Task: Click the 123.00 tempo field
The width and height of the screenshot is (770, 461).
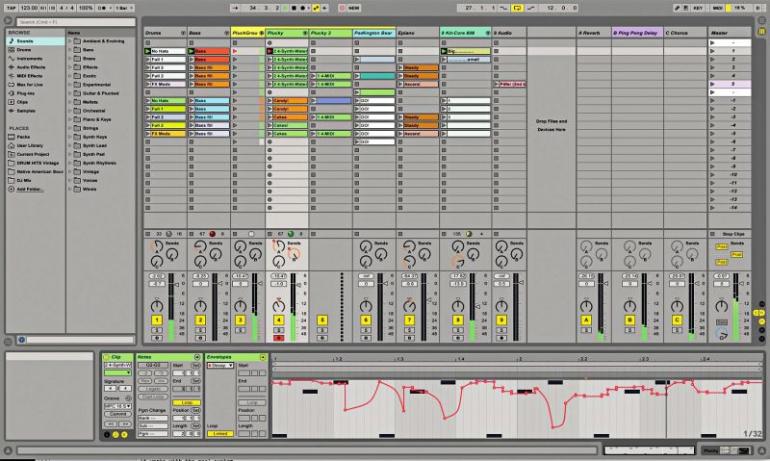Action: tap(29, 8)
